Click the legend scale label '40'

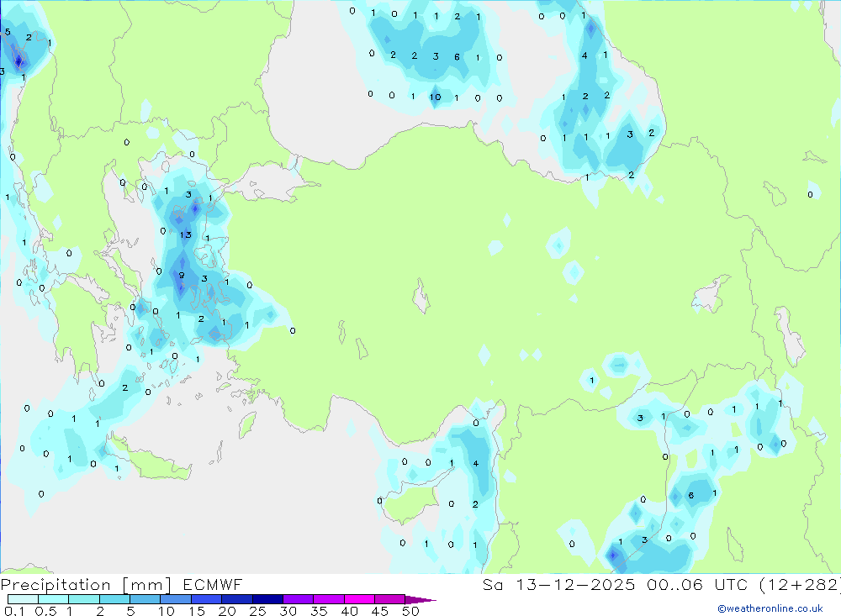(349, 611)
